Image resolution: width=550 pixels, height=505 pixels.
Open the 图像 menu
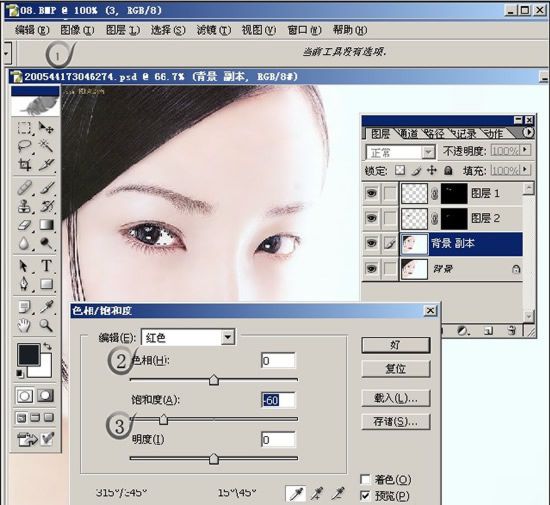click(x=77, y=30)
